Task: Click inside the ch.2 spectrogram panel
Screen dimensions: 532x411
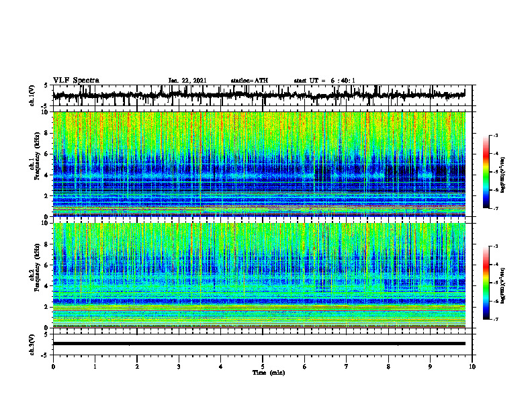Action: (259, 275)
